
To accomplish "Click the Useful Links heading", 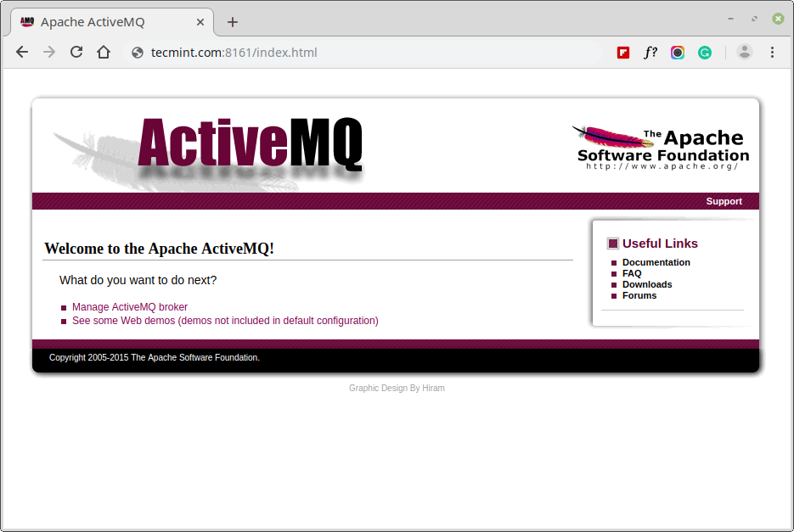I will pos(660,244).
